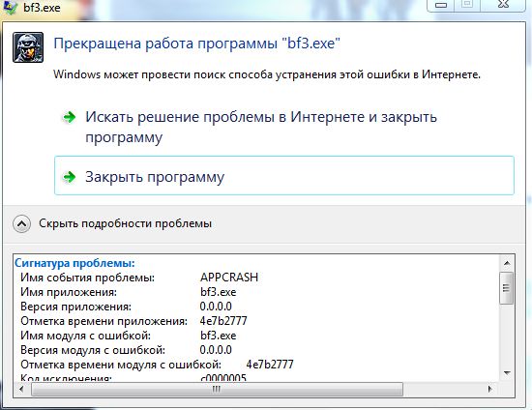Click the horizontal scrollbar thumb
Viewport: 532px width, 410px height.
tap(217, 390)
